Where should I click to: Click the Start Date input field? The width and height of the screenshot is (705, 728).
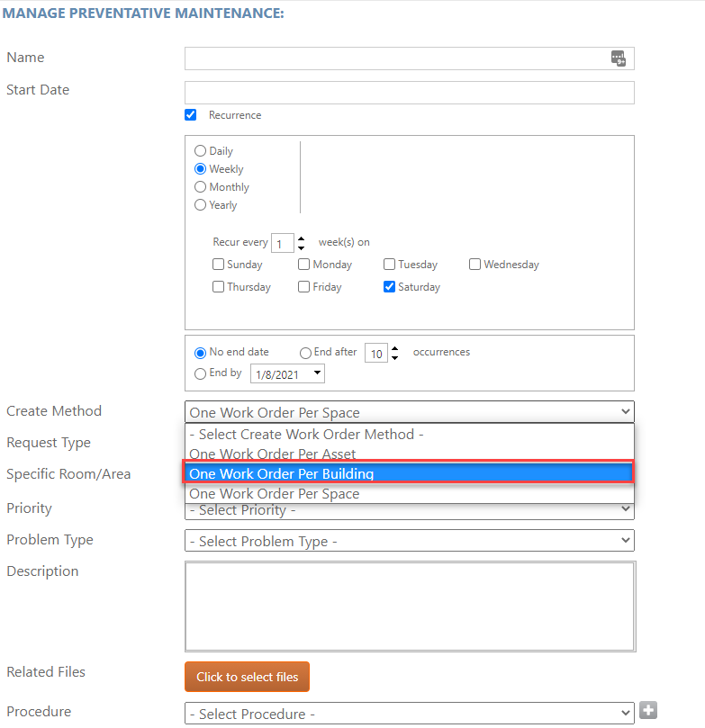[x=409, y=93]
